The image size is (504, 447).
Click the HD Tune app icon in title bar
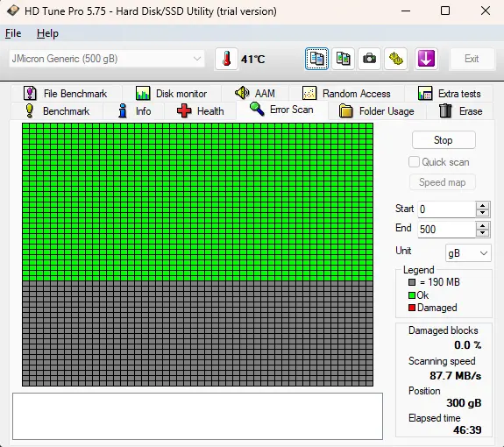click(13, 11)
